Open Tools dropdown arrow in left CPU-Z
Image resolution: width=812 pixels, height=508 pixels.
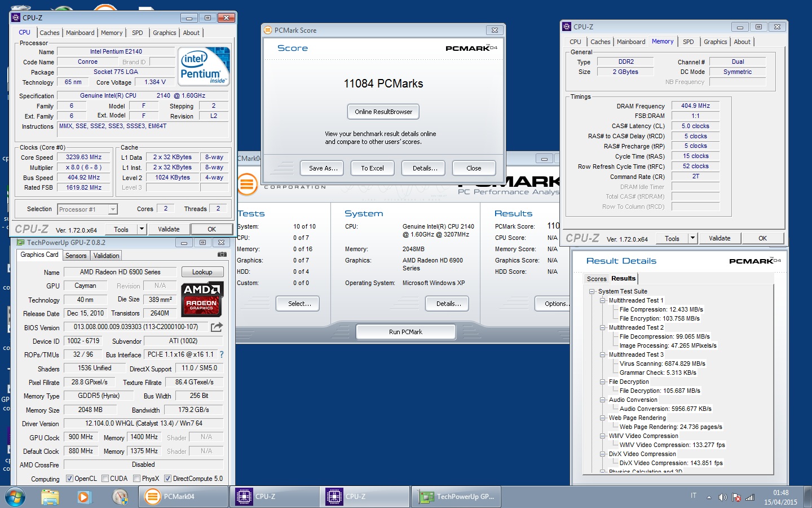(142, 229)
